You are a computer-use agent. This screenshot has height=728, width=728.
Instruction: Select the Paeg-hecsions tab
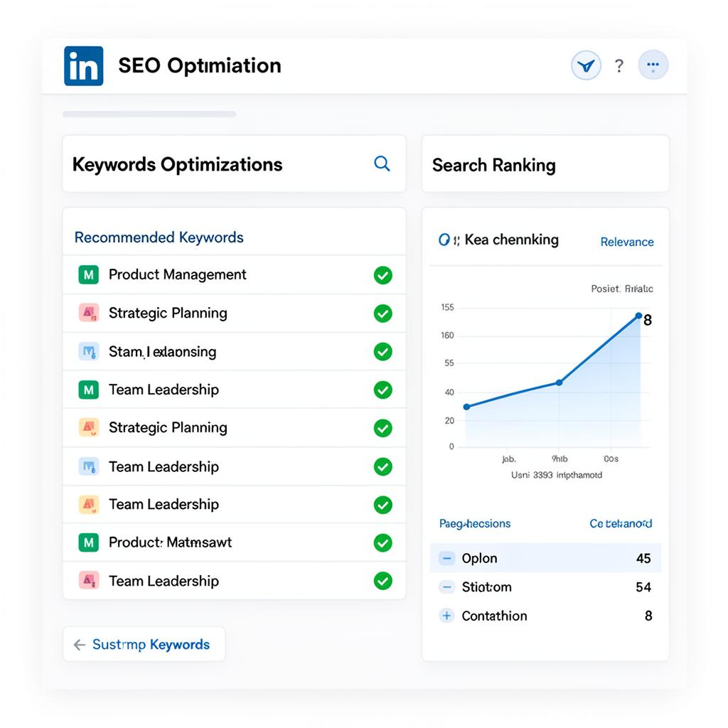click(474, 524)
